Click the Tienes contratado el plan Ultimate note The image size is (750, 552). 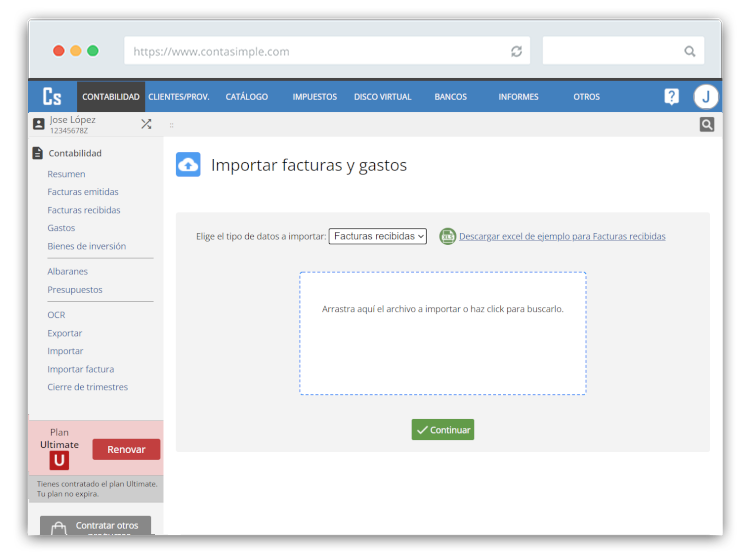point(97,489)
